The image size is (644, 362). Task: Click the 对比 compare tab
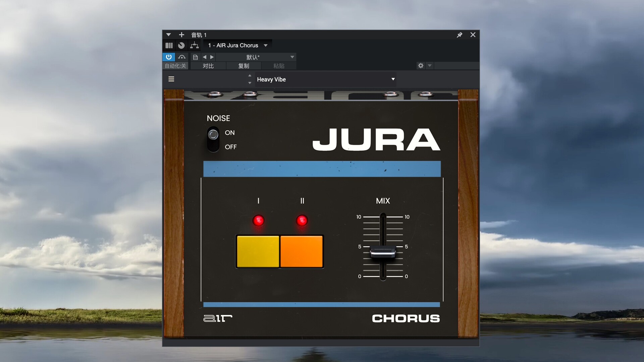click(x=208, y=66)
